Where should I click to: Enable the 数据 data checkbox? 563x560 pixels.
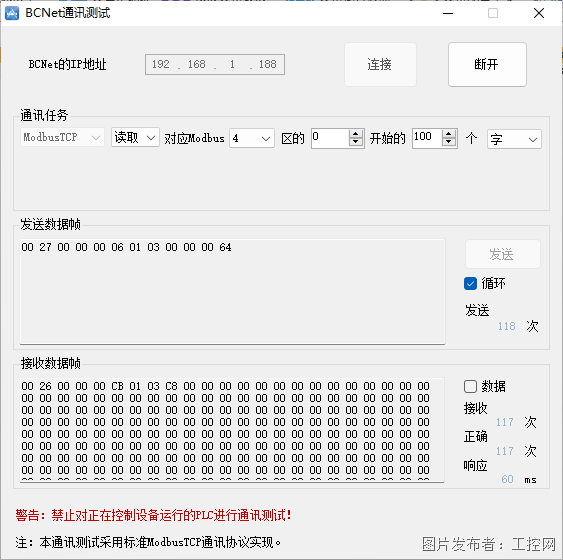pos(470,387)
